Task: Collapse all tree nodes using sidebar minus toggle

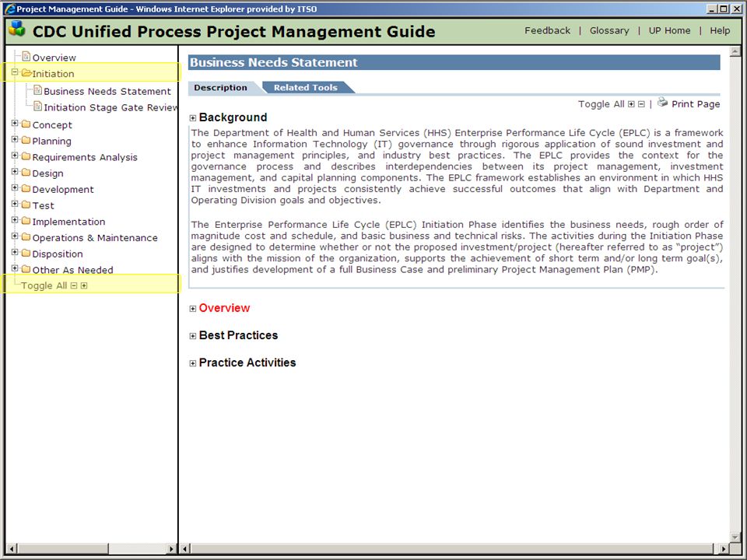Action: pos(74,285)
